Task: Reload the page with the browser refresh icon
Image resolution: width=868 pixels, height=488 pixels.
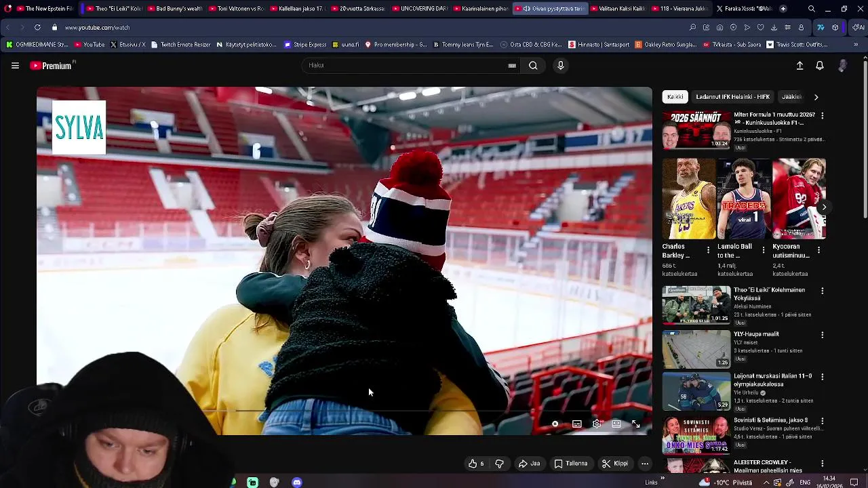Action: coord(37,28)
